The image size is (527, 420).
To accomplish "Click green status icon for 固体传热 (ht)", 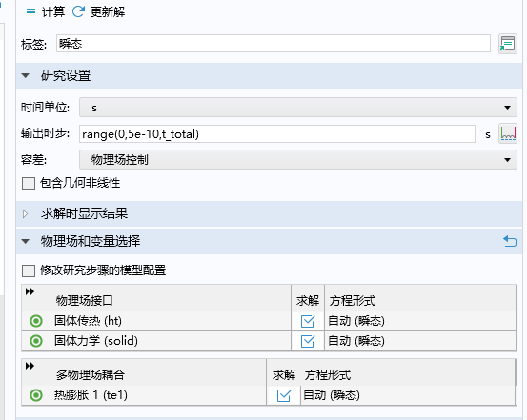I will 36,321.
